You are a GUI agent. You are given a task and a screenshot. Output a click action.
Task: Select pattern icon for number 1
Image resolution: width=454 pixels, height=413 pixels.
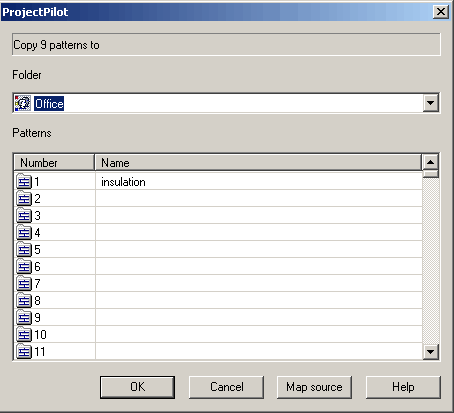[x=24, y=182]
